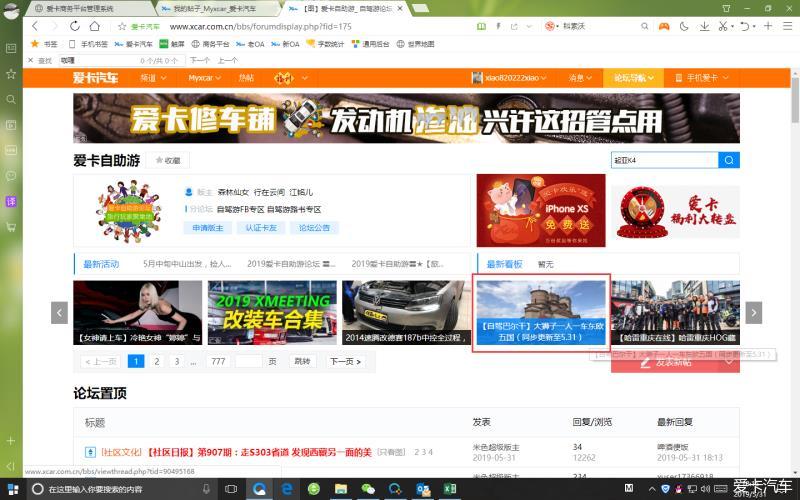The height and width of the screenshot is (500, 800).
Task: Open the skin shirt icon in title bar
Action: click(x=726, y=8)
